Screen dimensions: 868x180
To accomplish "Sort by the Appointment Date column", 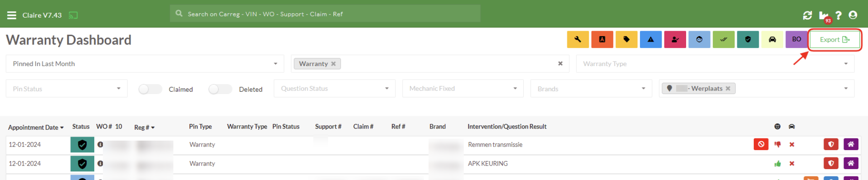I will (36, 127).
